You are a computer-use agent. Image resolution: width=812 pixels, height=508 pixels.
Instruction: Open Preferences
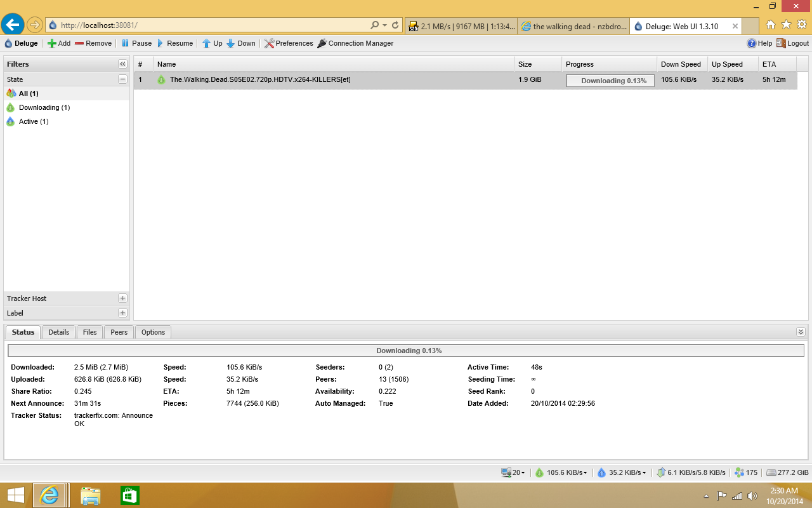point(289,43)
